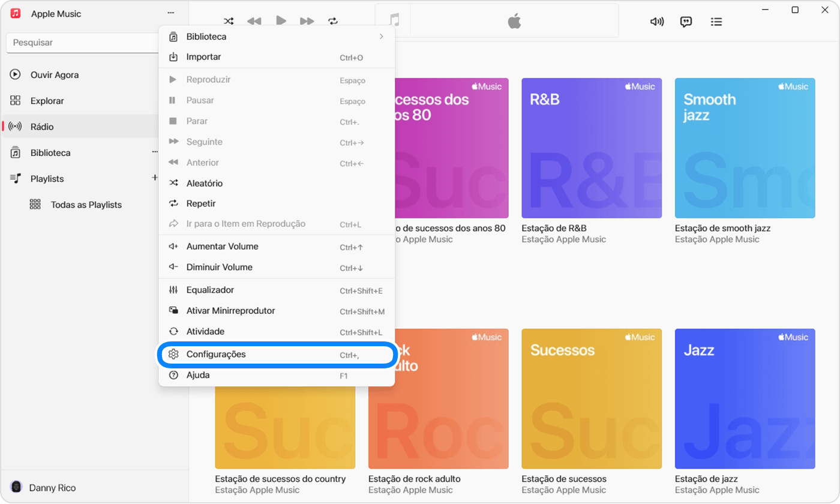The height and width of the screenshot is (504, 840).
Task: Open Danny Rico account profile
Action: 43,488
